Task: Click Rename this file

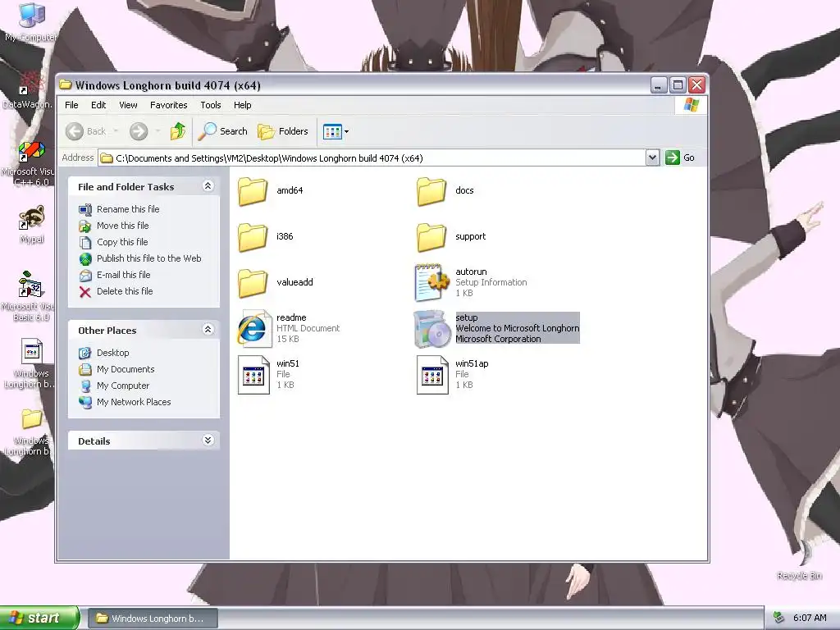Action: 119,209
